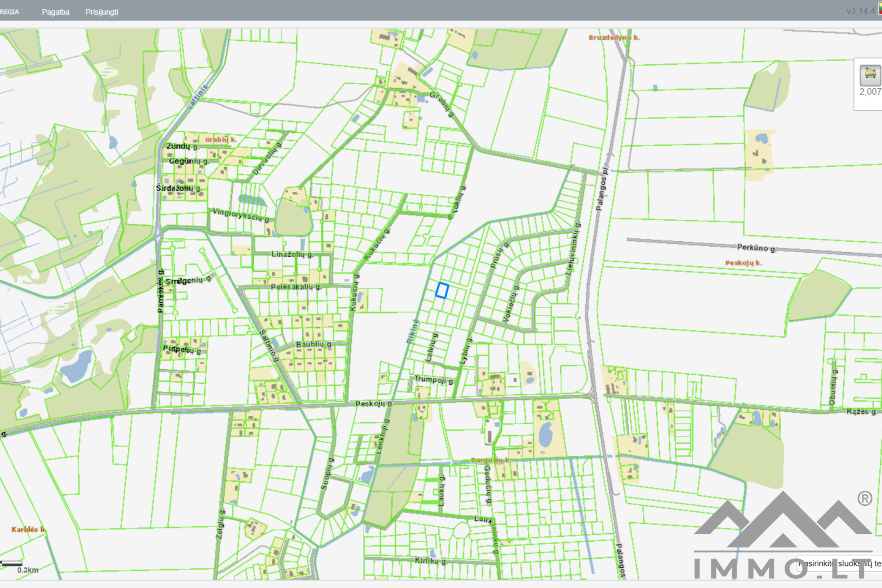
Task: Click the Dirvuolių g. street label
Action: click(x=266, y=158)
